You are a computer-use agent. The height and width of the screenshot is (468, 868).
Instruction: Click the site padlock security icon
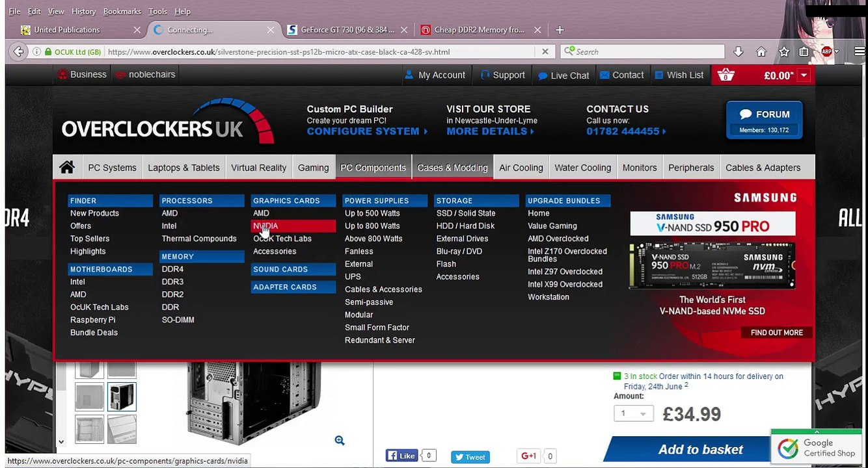click(x=47, y=52)
